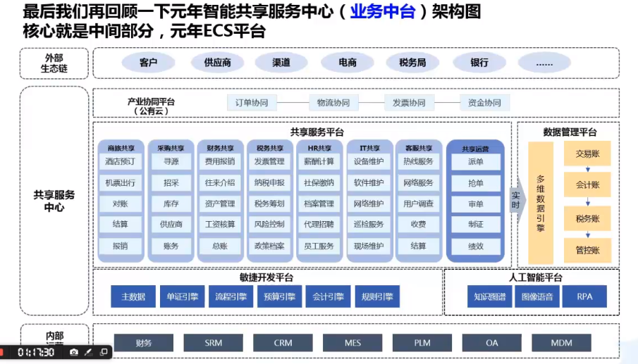Screen dimensions: 638x364
Task: Click the 费用报销 cell
Action: click(220, 161)
